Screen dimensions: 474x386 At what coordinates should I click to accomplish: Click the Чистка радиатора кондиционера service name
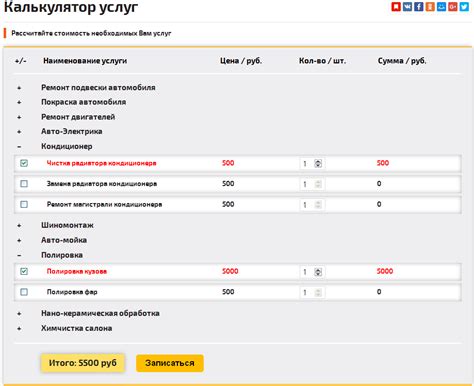pyautogui.click(x=101, y=163)
